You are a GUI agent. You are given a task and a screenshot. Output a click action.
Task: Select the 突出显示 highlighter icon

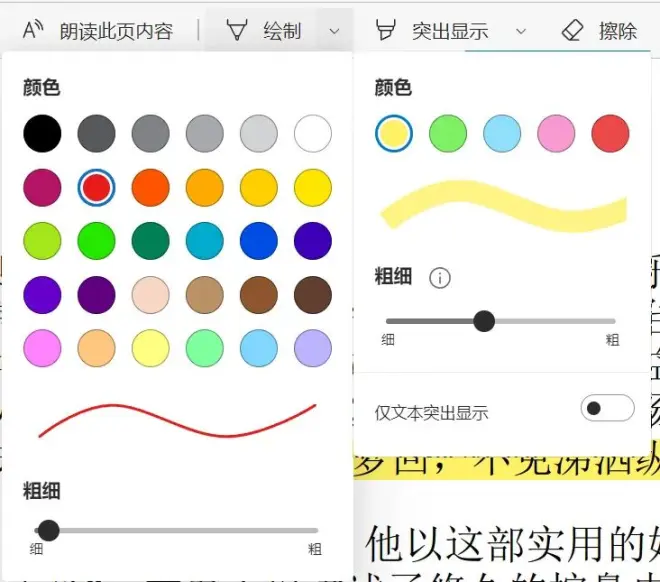tap(385, 29)
